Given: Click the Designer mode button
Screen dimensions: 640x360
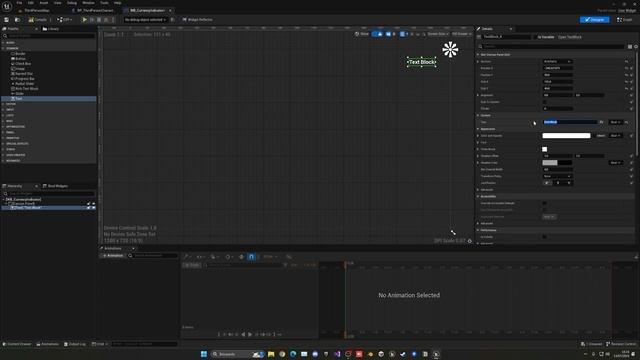Looking at the screenshot, I should click(x=594, y=20).
